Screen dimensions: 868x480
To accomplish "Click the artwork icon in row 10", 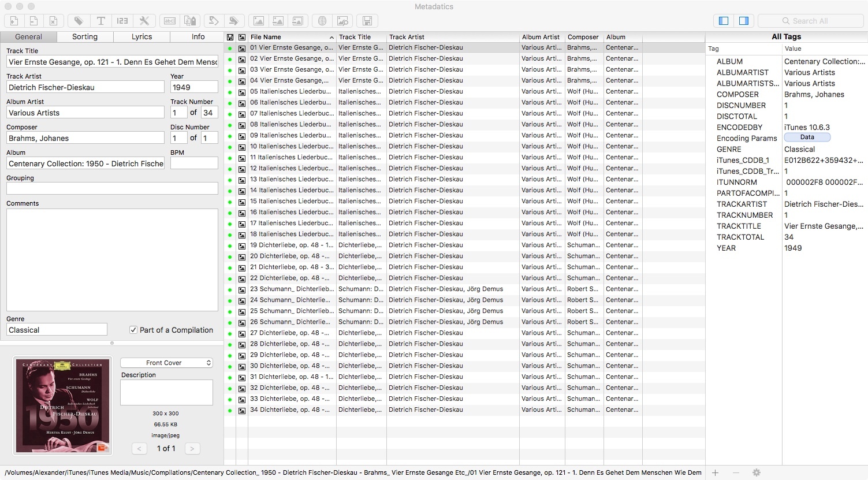I will (x=242, y=147).
